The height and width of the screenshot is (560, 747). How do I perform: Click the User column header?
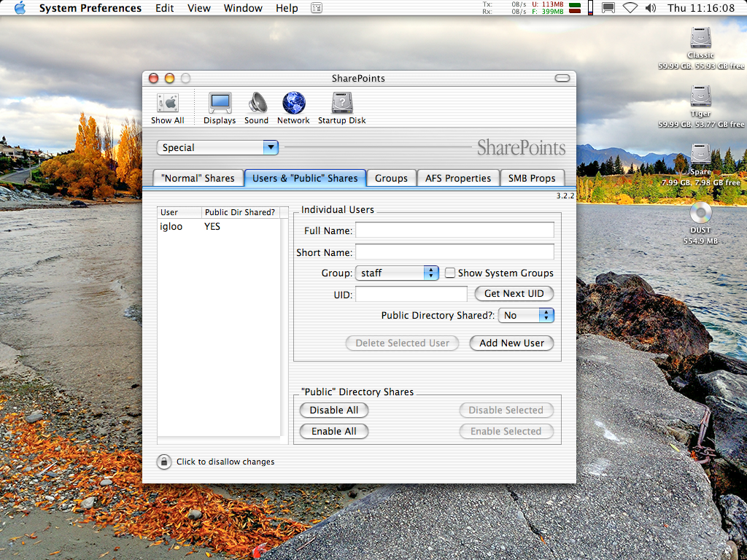click(x=179, y=212)
